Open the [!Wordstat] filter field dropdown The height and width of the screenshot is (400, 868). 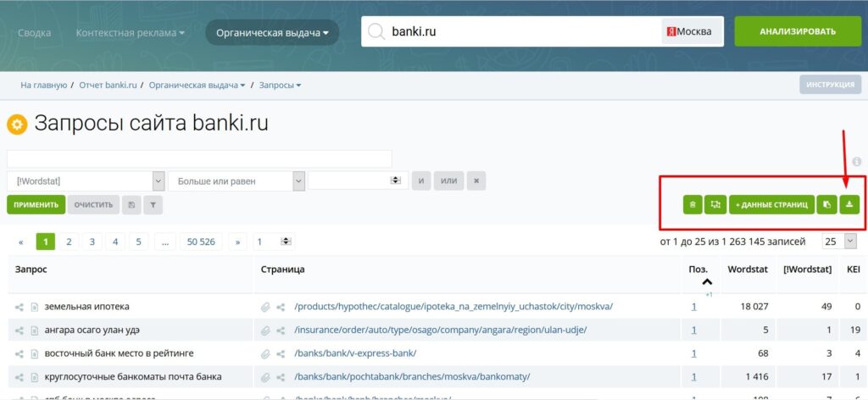(86, 181)
